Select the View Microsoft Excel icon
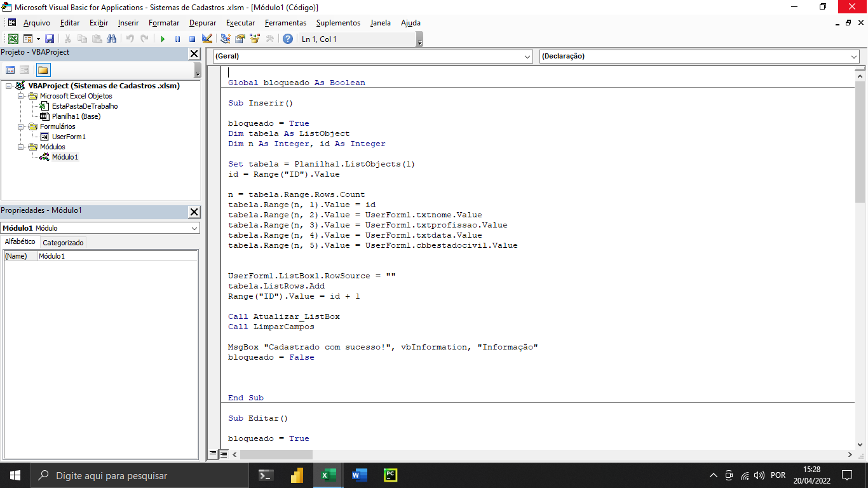The height and width of the screenshot is (488, 868). [x=12, y=38]
